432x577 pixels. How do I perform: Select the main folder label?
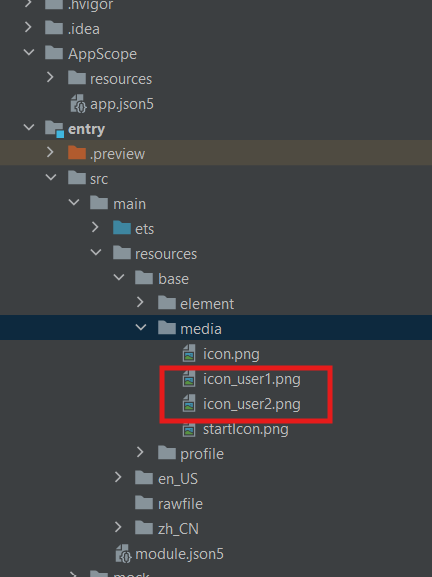[130, 204]
